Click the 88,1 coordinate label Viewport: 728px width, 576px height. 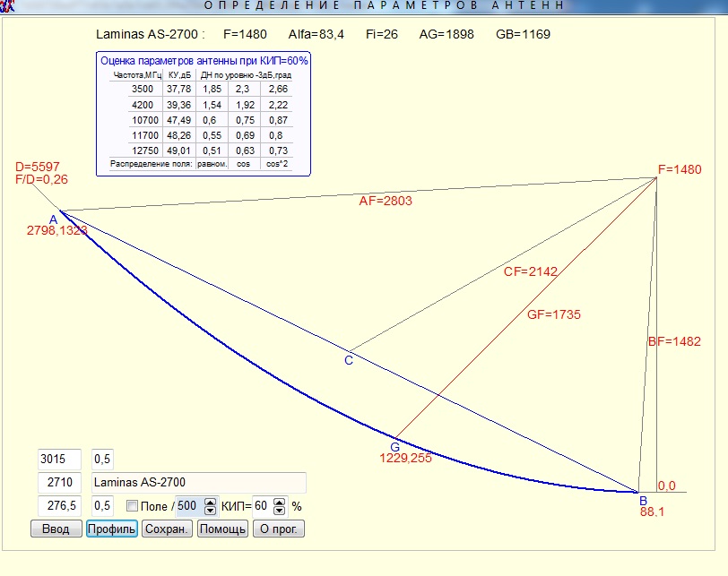click(652, 512)
